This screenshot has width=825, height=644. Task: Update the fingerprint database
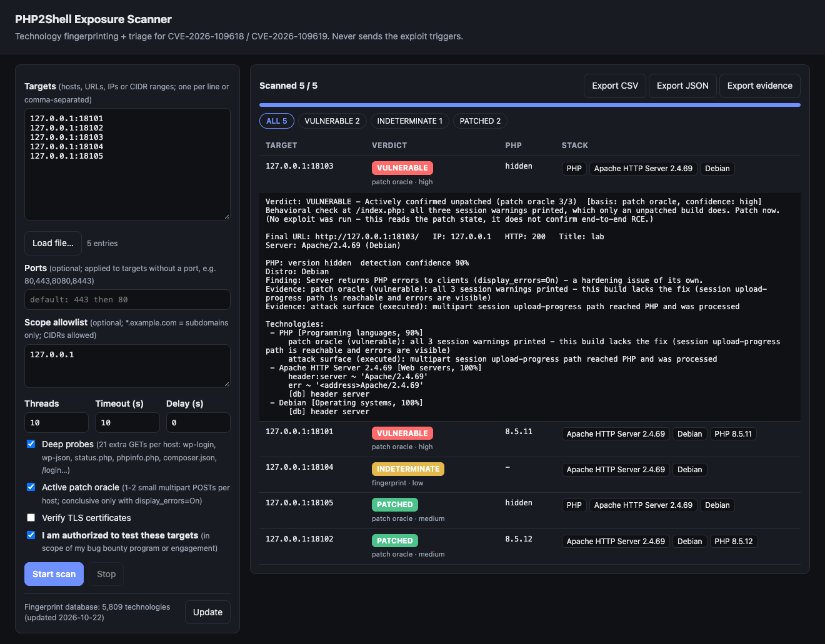pyautogui.click(x=207, y=612)
